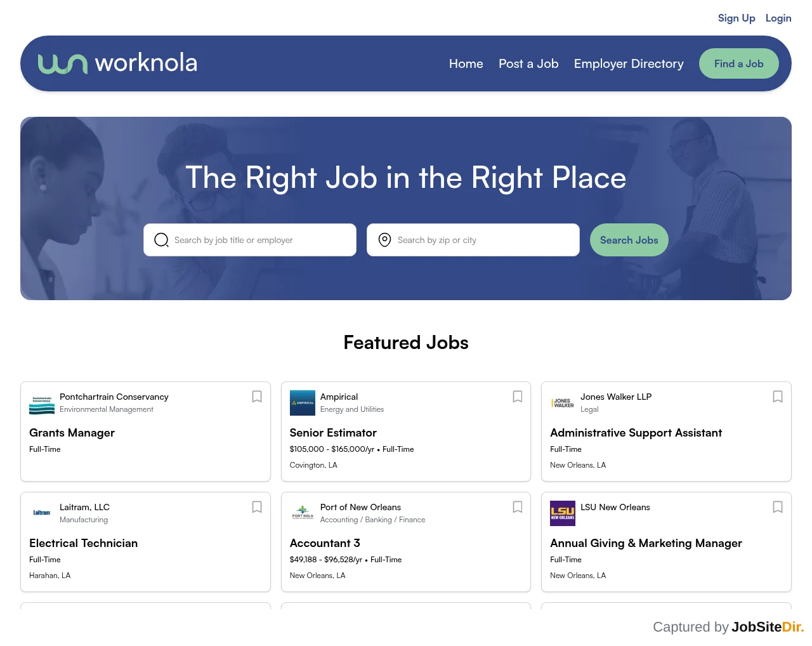Click the worknola logo
Image resolution: width=812 pixels, height=646 pixels.
coord(117,63)
